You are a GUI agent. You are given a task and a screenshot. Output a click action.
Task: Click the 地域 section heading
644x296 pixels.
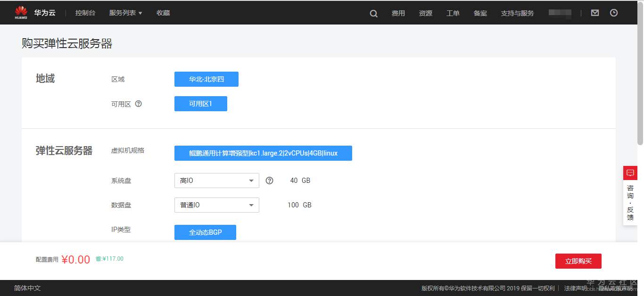click(x=45, y=79)
